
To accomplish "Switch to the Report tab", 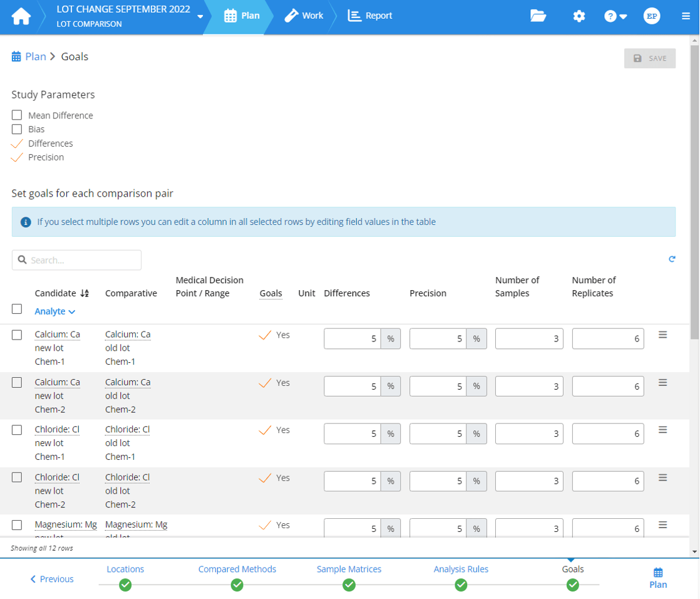I will pyautogui.click(x=369, y=16).
